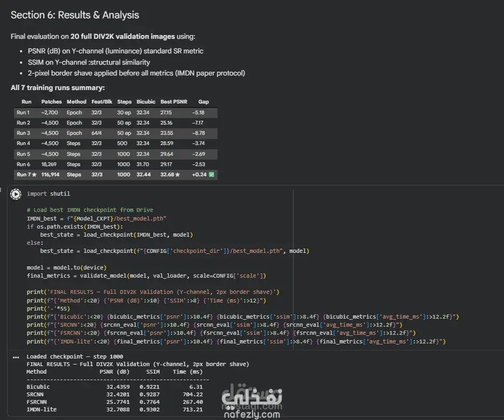Viewport: 504px width, 420px height.
Task: Click the bullet about 2-pixel border shave
Action: 137,73
